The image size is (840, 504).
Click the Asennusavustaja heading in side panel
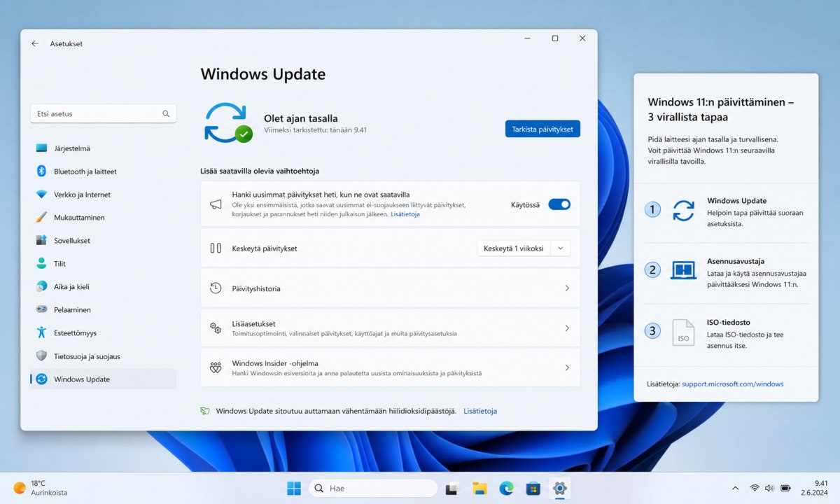736,261
